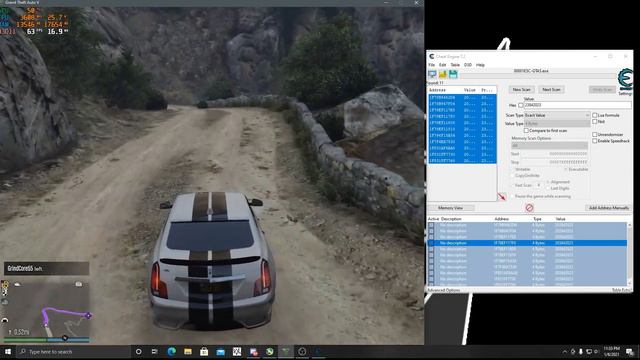This screenshot has width=640, height=360.
Task: Toggle the Writable checkbox
Action: point(512,169)
